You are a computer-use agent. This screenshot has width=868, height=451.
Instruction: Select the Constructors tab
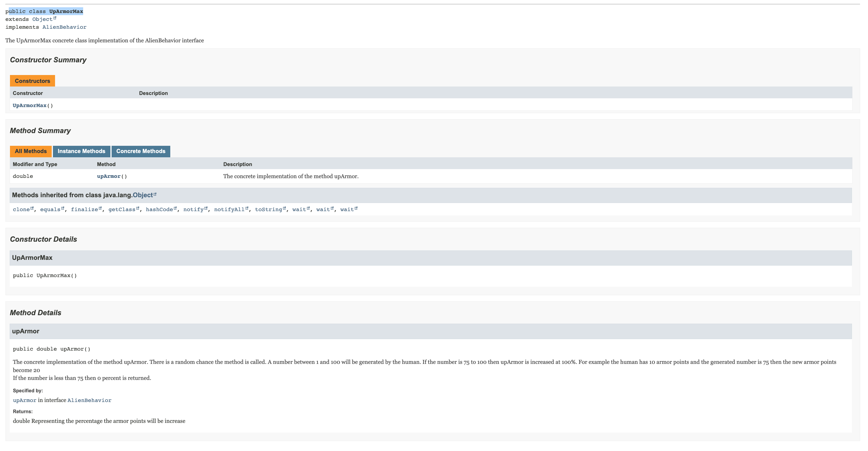tap(32, 81)
